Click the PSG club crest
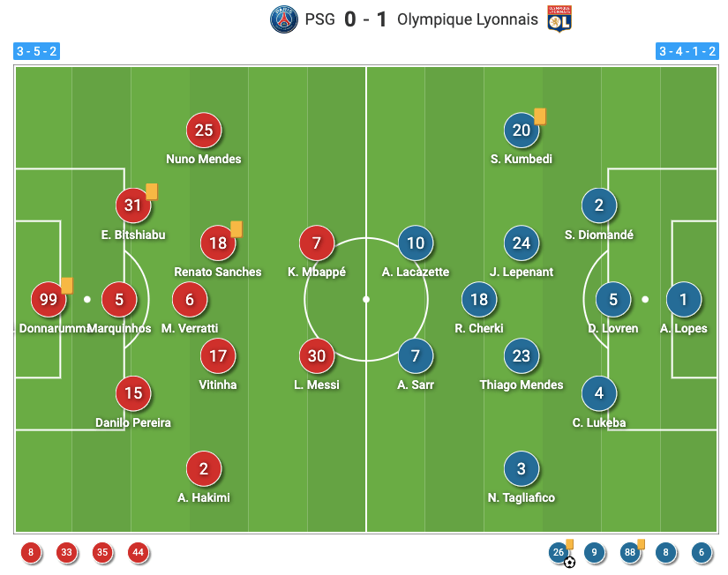 point(284,19)
